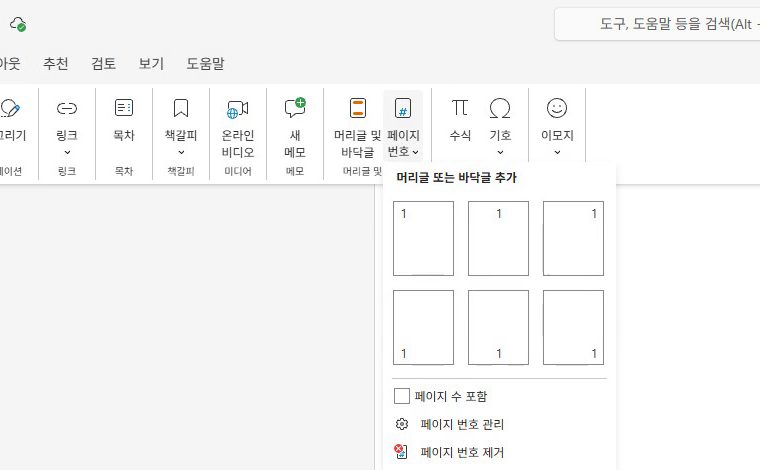The width and height of the screenshot is (760, 470).
Task: Choose top-right page number layout
Action: (x=573, y=238)
